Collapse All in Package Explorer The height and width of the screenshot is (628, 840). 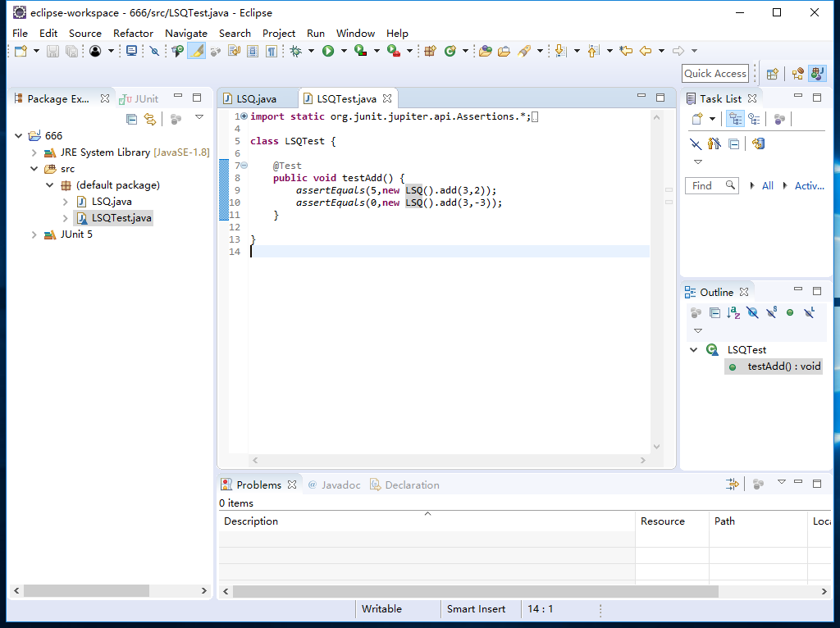coord(131,119)
